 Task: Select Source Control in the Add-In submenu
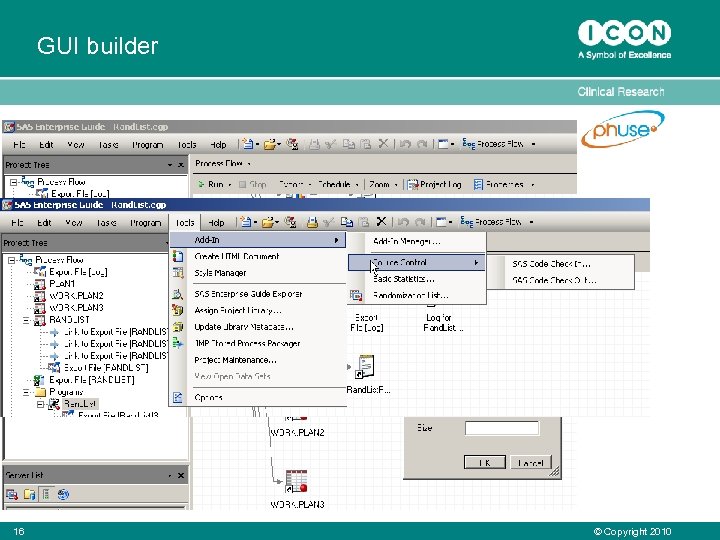pos(416,263)
